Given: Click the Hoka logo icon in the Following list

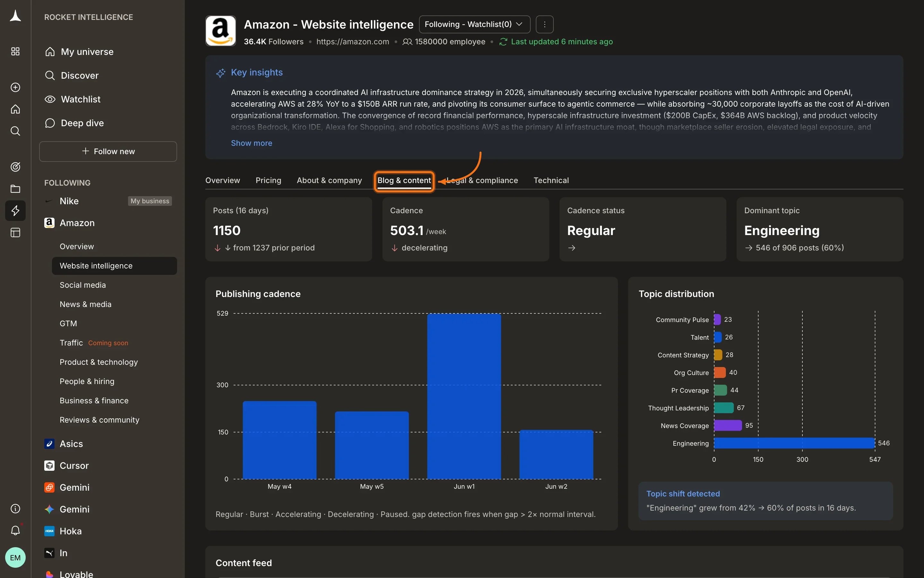Looking at the screenshot, I should point(49,531).
